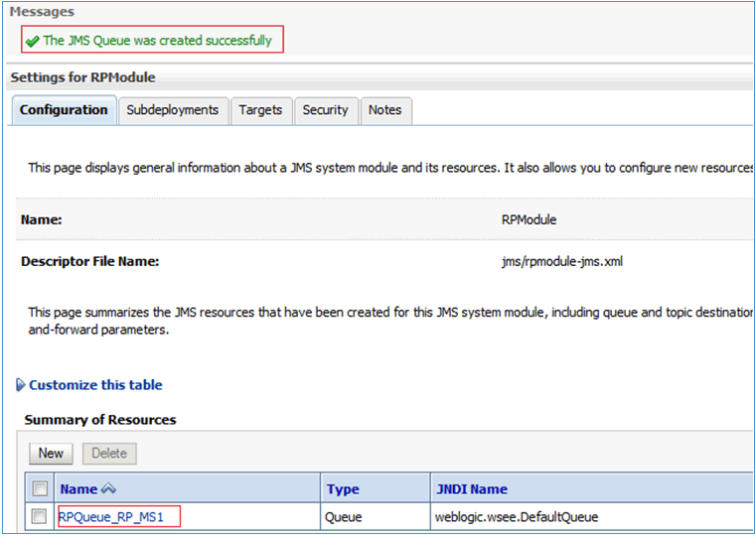Select the RPModule name value

click(529, 219)
